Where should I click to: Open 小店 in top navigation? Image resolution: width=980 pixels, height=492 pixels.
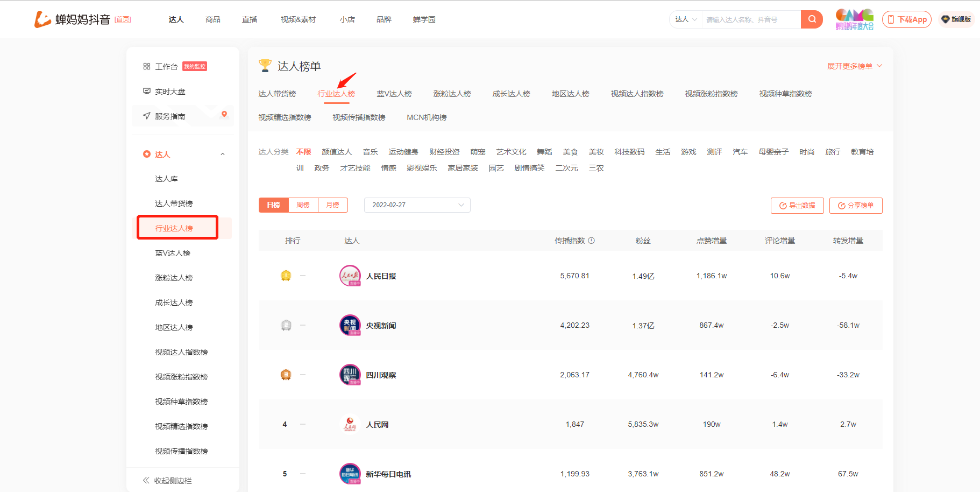tap(347, 19)
